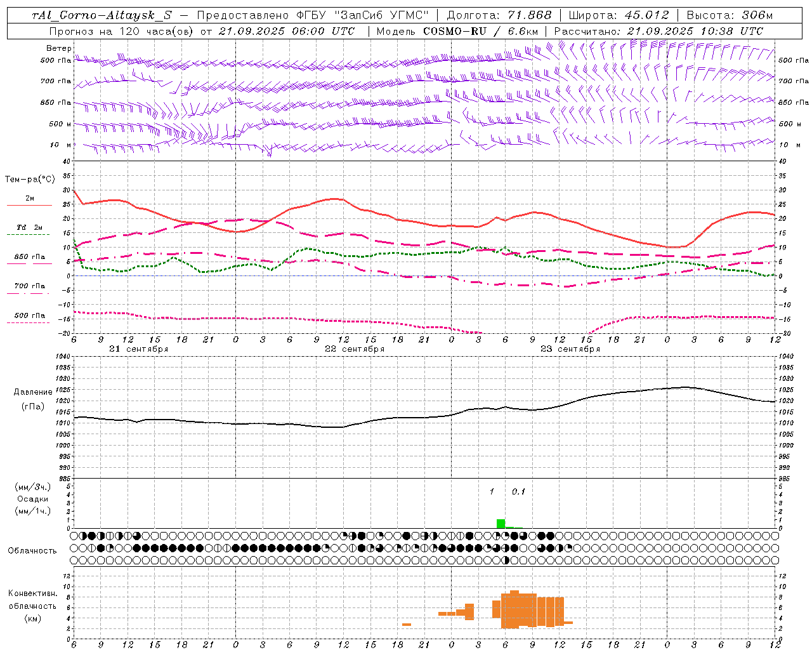The height and width of the screenshot is (650, 812).
Task: Click the 23 сентября date label
Action: click(570, 349)
